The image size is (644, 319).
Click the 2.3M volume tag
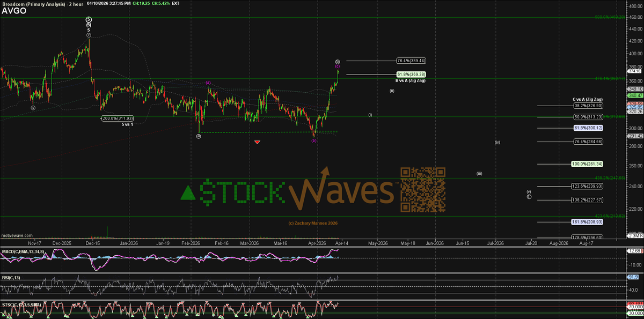click(634, 236)
